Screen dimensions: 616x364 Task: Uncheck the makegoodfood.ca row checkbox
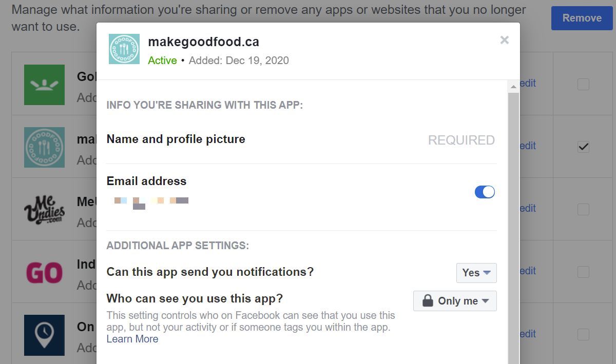tap(583, 147)
